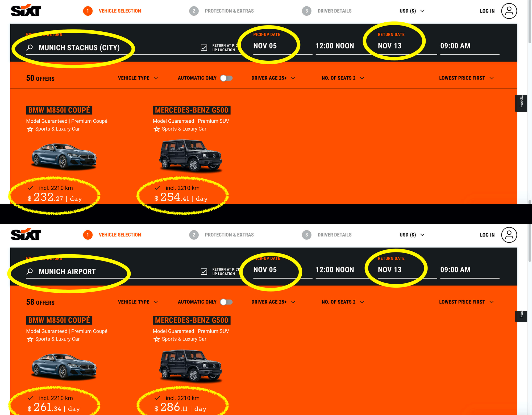Viewport: 532px width, 415px height.
Task: Click step 1 circle in top header
Action: pyautogui.click(x=88, y=11)
